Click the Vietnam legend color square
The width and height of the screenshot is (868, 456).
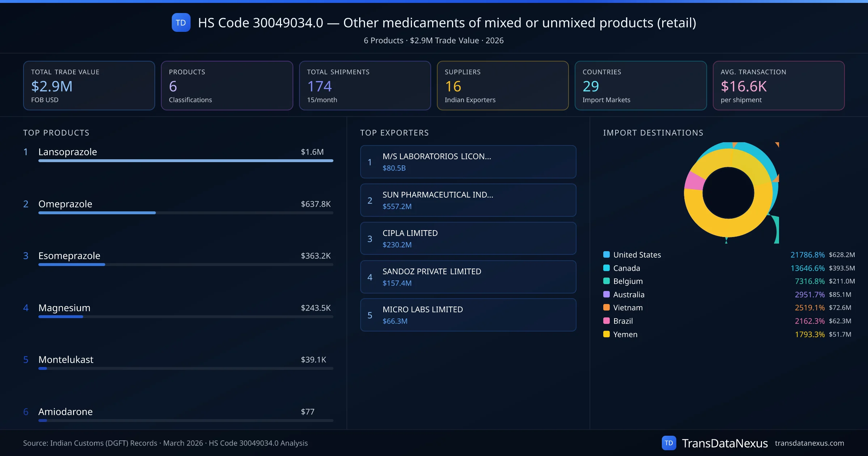click(x=607, y=308)
